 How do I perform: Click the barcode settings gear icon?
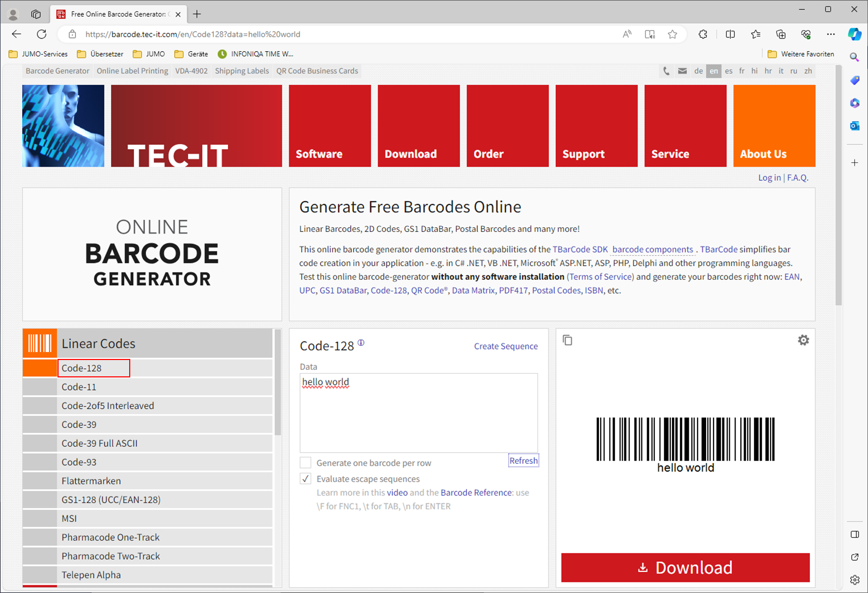tap(803, 341)
